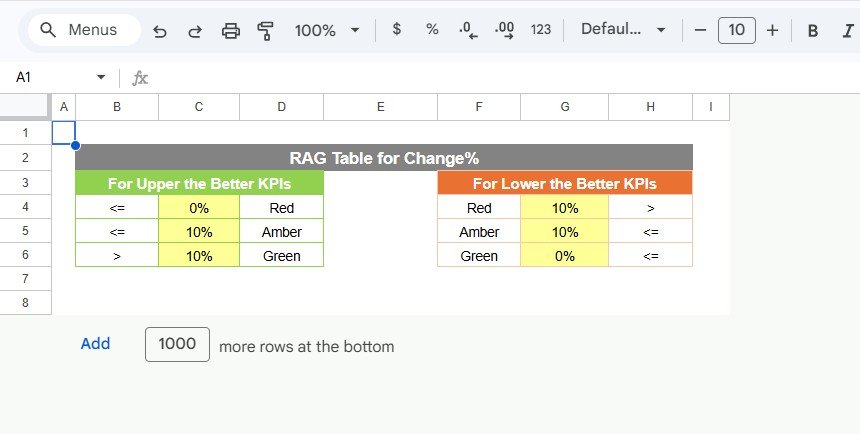Select column B header
The image size is (860, 434).
click(x=117, y=107)
